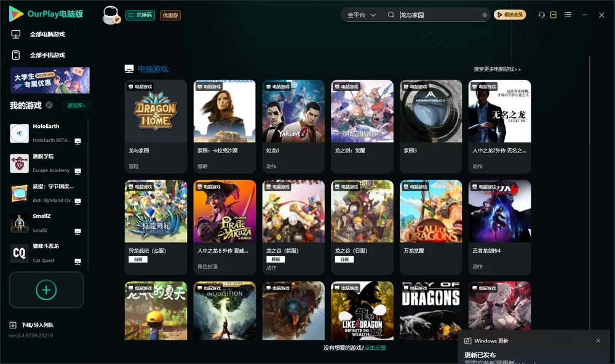615x364 pixels.
Task: Open 万龙觉醒 Call of Dragons card
Action: point(431,227)
